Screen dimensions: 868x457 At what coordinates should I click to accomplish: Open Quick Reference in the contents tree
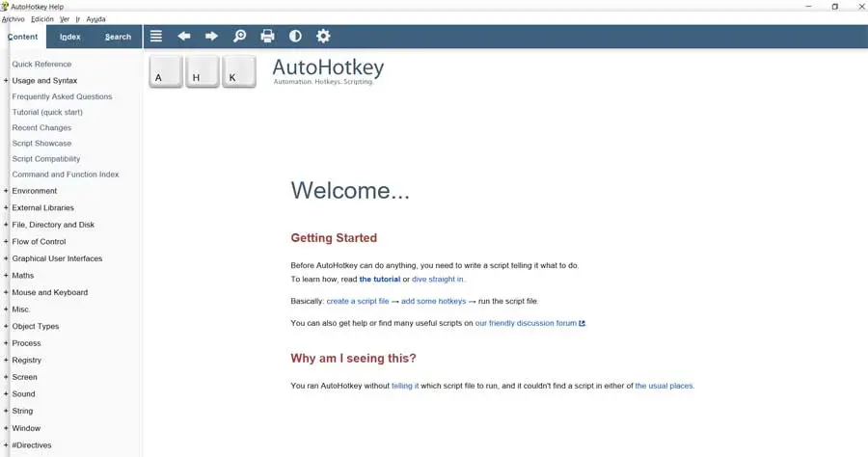(x=41, y=65)
